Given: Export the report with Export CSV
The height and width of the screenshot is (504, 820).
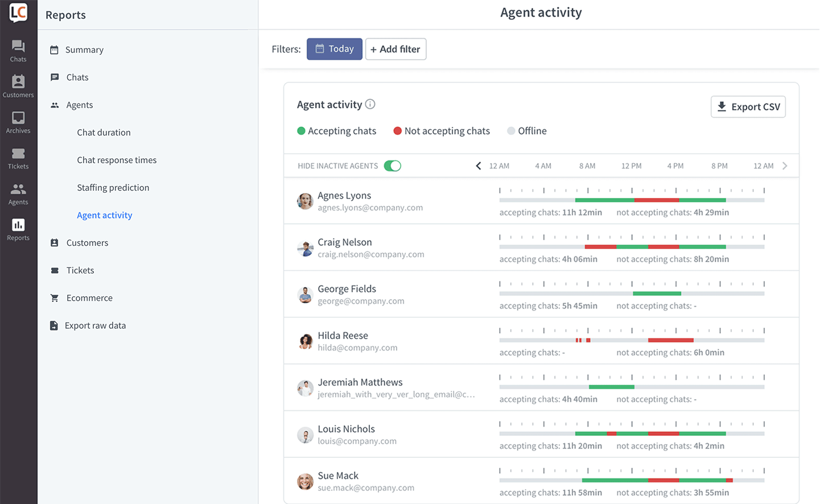Looking at the screenshot, I should click(x=748, y=106).
